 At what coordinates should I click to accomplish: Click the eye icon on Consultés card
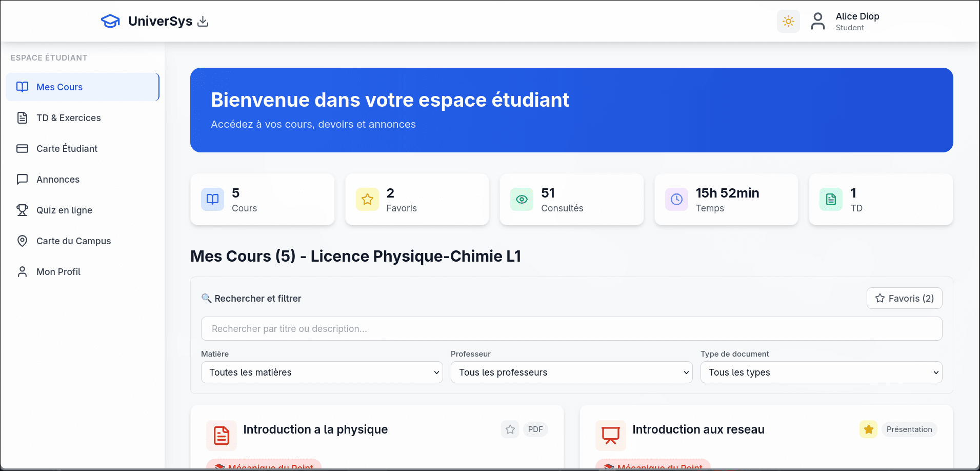coord(522,199)
